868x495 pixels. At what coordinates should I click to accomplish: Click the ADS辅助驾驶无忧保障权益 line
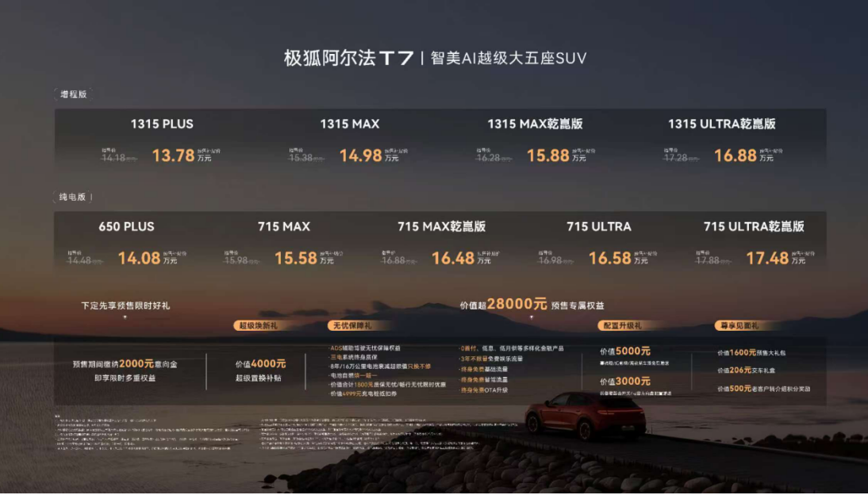(x=365, y=348)
